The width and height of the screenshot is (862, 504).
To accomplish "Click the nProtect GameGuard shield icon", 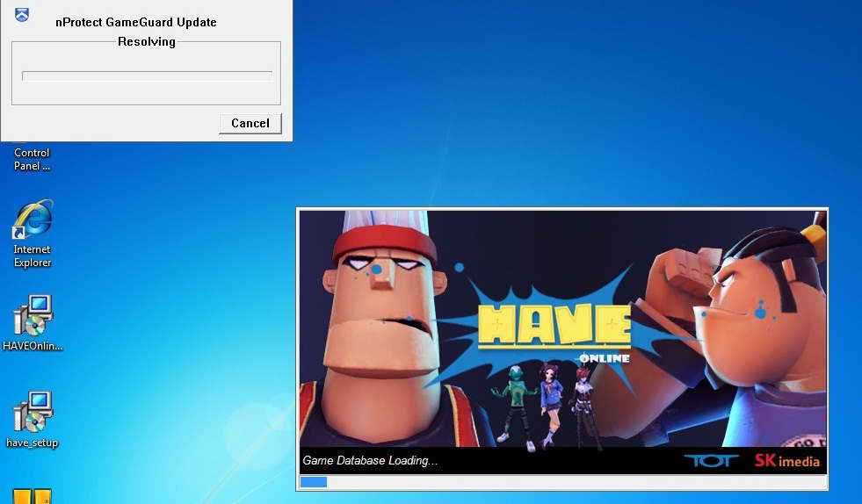I will coord(21,15).
